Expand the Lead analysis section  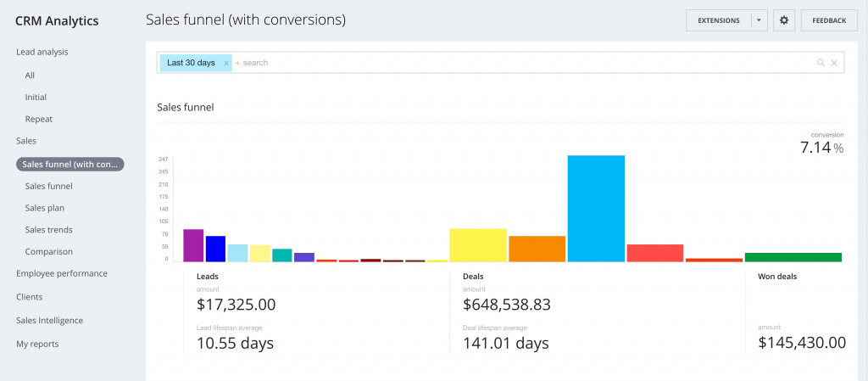pos(42,52)
